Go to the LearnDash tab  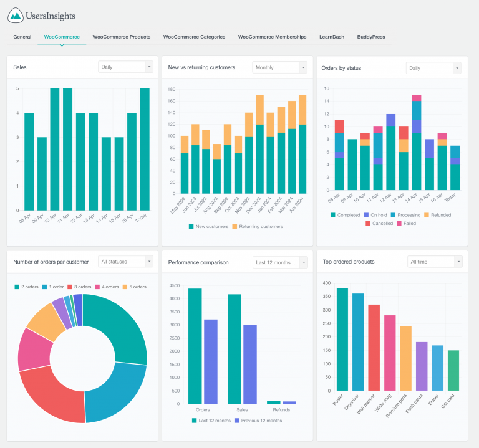pos(331,37)
